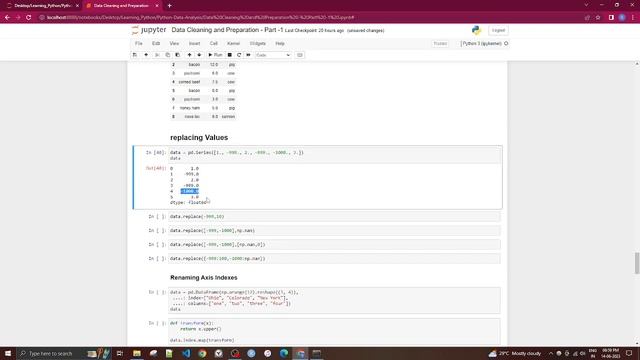Click the Logout button
Screen dimensions: 640x360
pyautogui.click(x=498, y=30)
